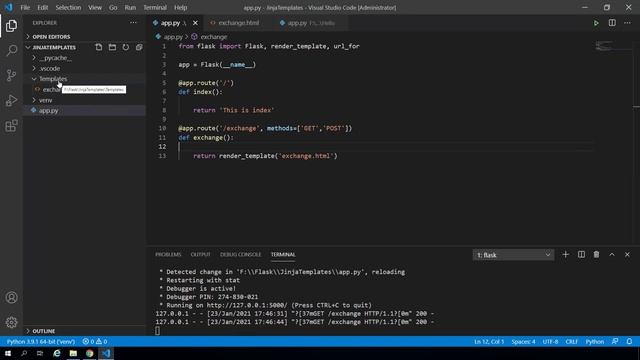Open the Run and Debug view
Viewport: 640px width, 360px height.
(x=11, y=100)
